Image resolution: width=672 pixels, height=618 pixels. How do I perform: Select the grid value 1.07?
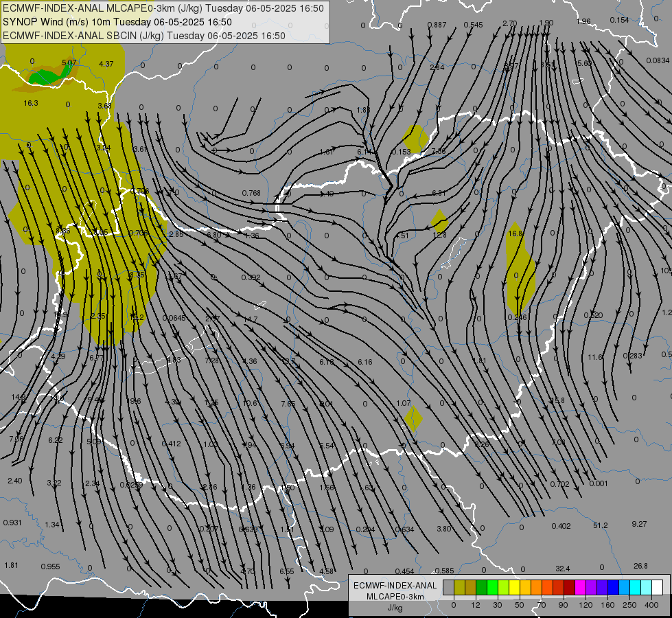point(404,404)
